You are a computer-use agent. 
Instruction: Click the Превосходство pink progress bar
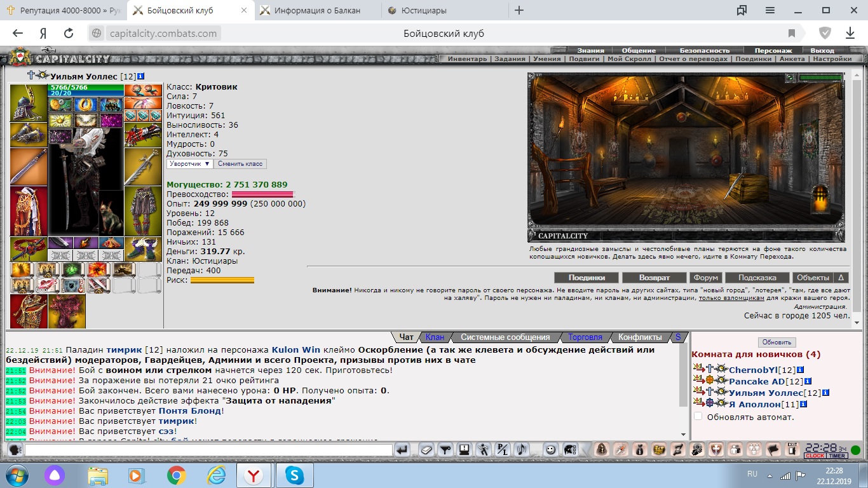tap(262, 194)
